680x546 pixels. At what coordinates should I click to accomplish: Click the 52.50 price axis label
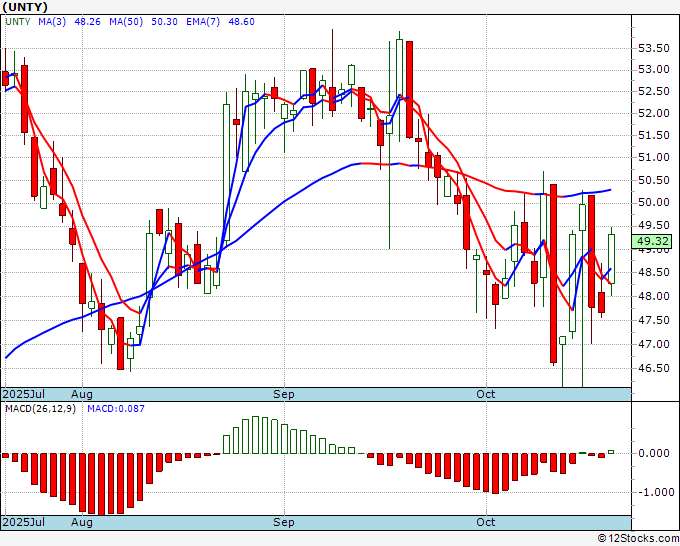tap(654, 92)
